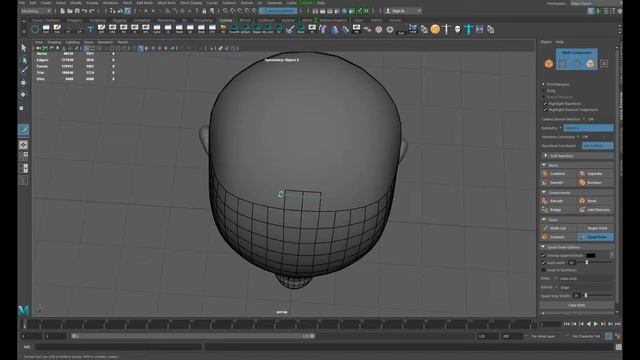The height and width of the screenshot is (360, 640).
Task: Expand the Soft Selection section
Action: tap(545, 156)
